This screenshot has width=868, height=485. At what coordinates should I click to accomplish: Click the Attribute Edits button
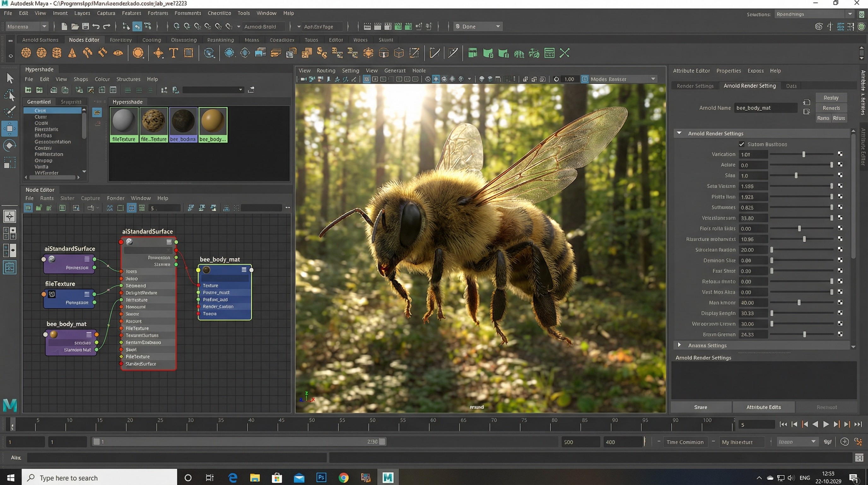pyautogui.click(x=763, y=407)
